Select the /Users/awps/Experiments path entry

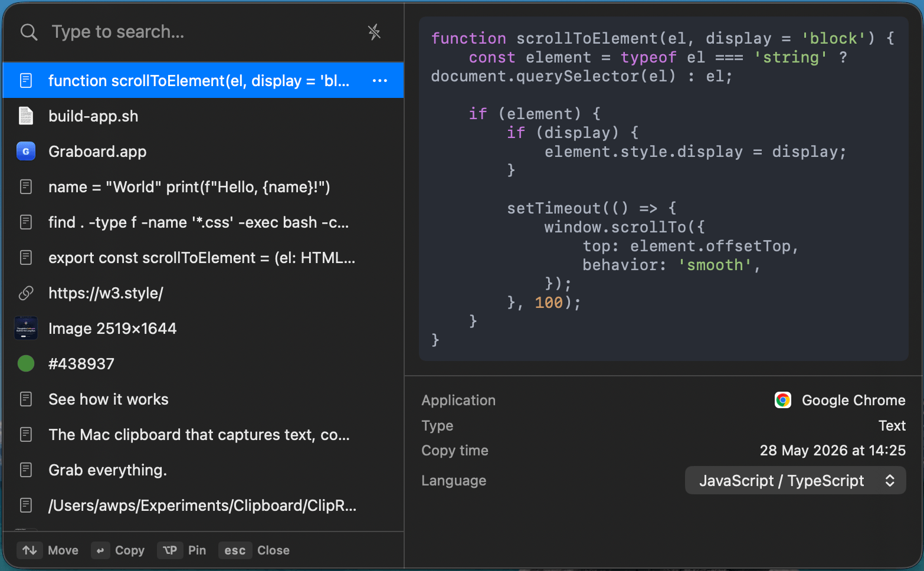click(203, 506)
